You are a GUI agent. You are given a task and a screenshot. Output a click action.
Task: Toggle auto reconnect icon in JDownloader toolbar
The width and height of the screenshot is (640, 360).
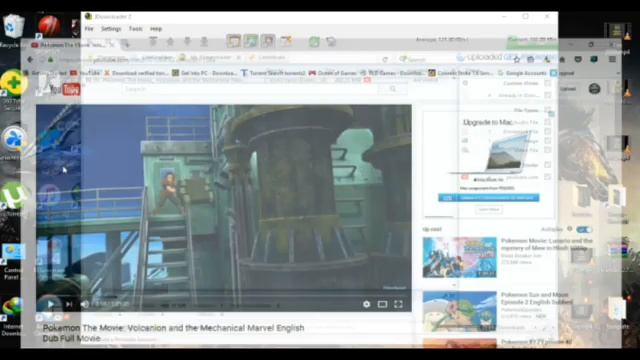click(251, 41)
